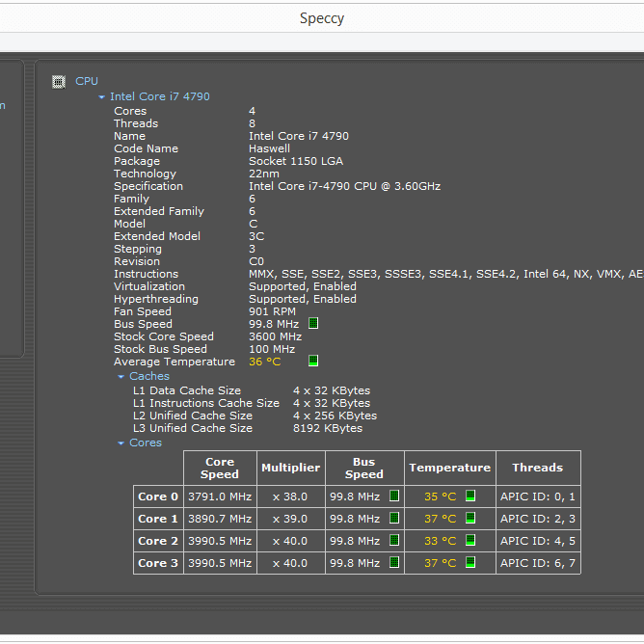Click the 36 °C average temperature value

(265, 362)
